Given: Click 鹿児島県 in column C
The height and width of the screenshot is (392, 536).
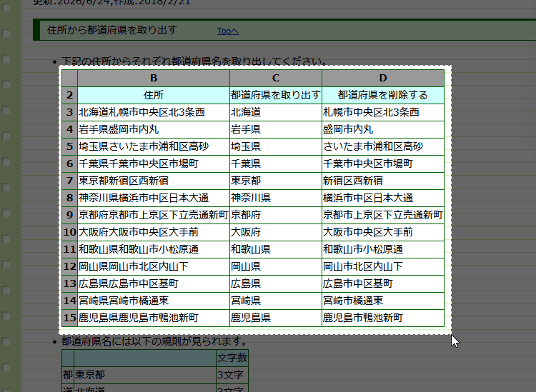Looking at the screenshot, I should pyautogui.click(x=276, y=318).
